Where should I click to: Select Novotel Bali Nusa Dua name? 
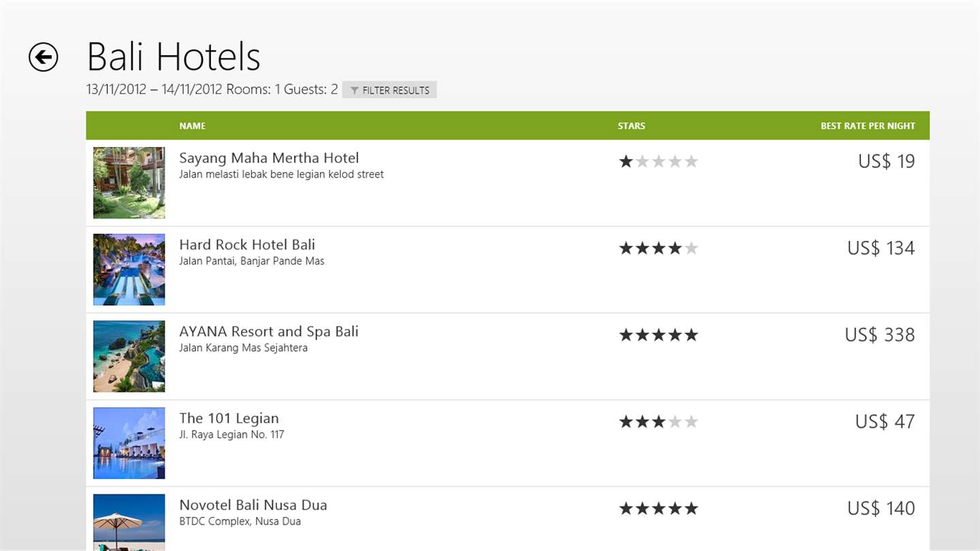pyautogui.click(x=253, y=505)
